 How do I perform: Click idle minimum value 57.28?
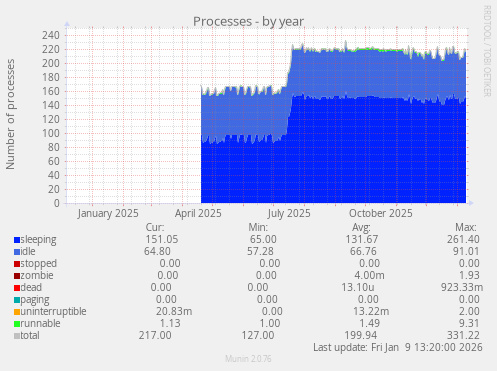click(x=260, y=251)
